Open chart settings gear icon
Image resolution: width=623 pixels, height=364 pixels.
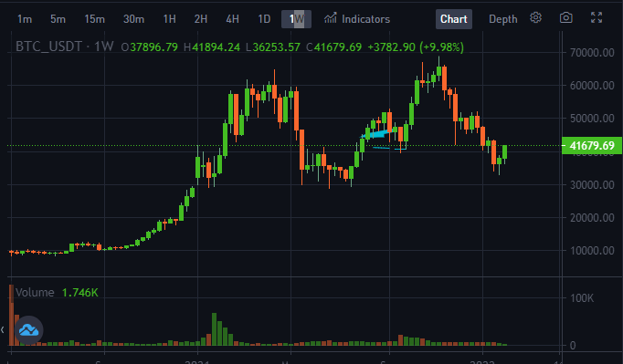pos(535,18)
